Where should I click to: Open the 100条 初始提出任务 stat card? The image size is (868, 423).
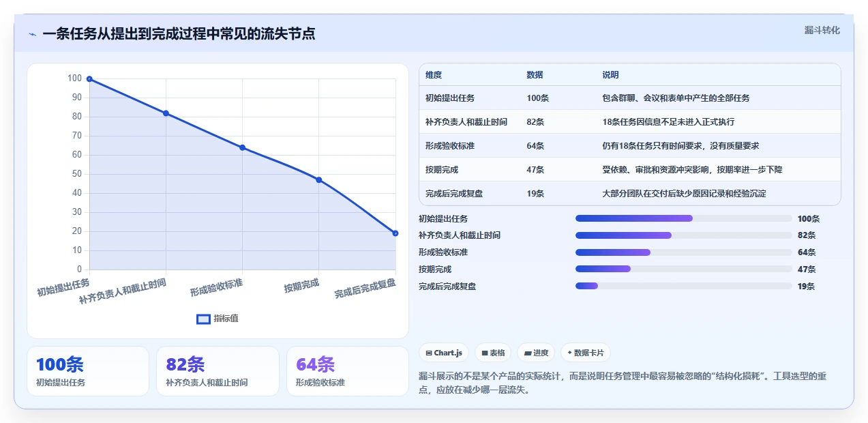[x=87, y=371]
